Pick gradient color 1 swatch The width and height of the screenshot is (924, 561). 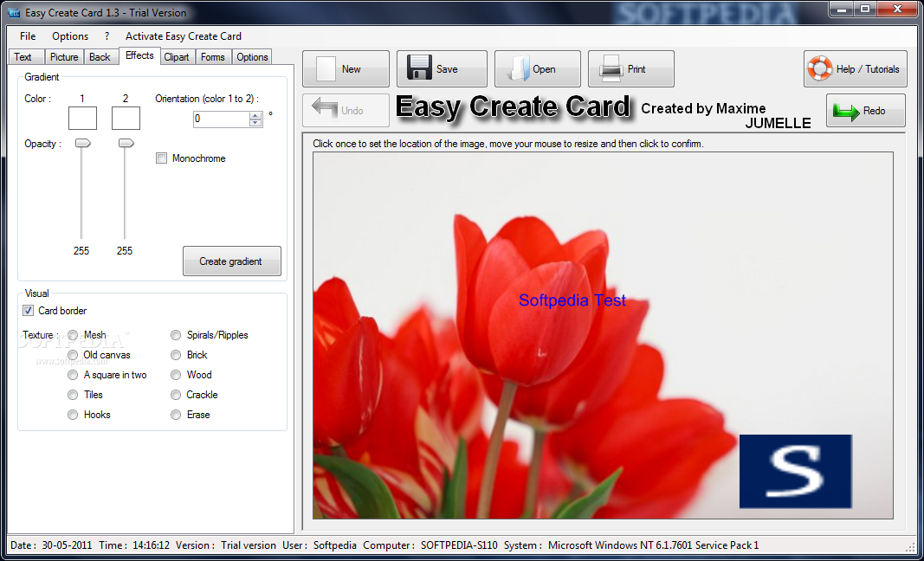[x=82, y=119]
